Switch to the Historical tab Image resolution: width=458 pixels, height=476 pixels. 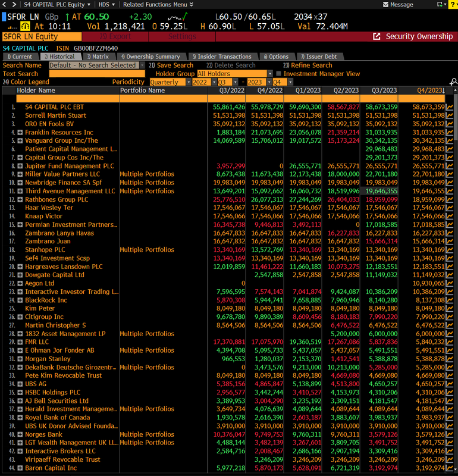61,57
